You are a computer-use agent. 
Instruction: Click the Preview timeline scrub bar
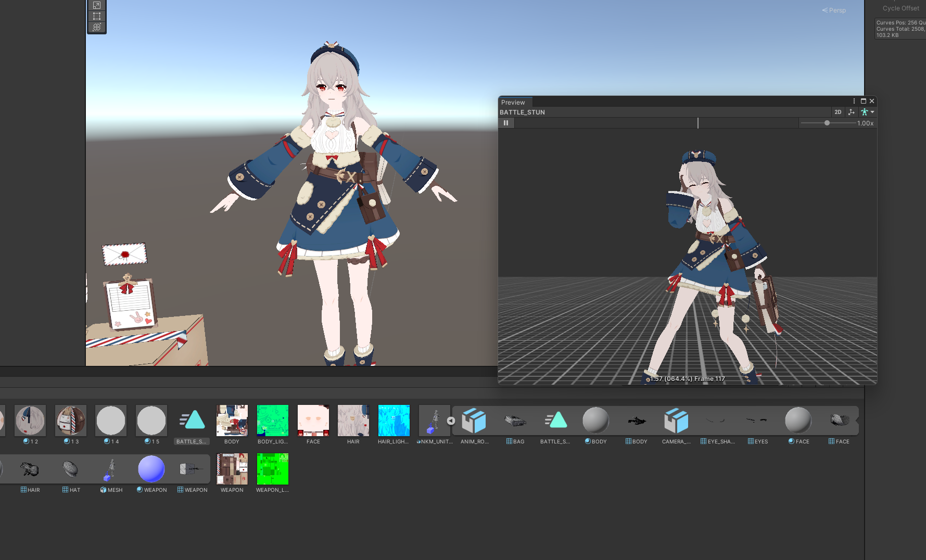tap(656, 123)
